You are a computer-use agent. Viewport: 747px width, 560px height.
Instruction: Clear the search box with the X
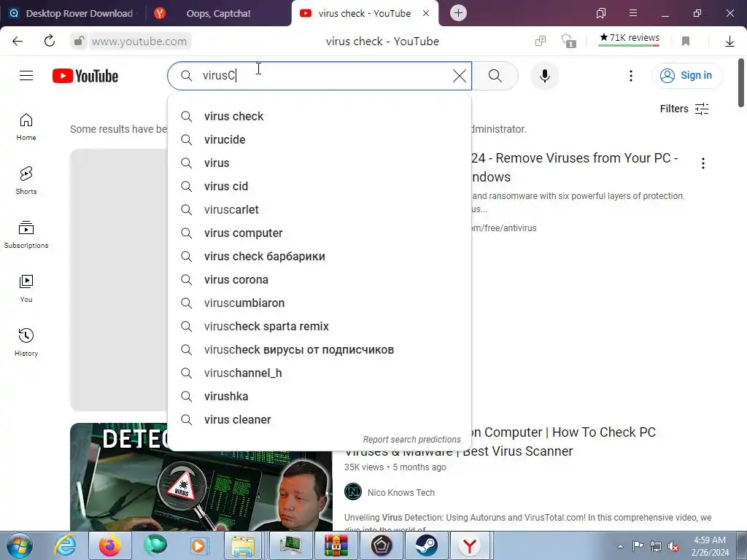click(460, 76)
